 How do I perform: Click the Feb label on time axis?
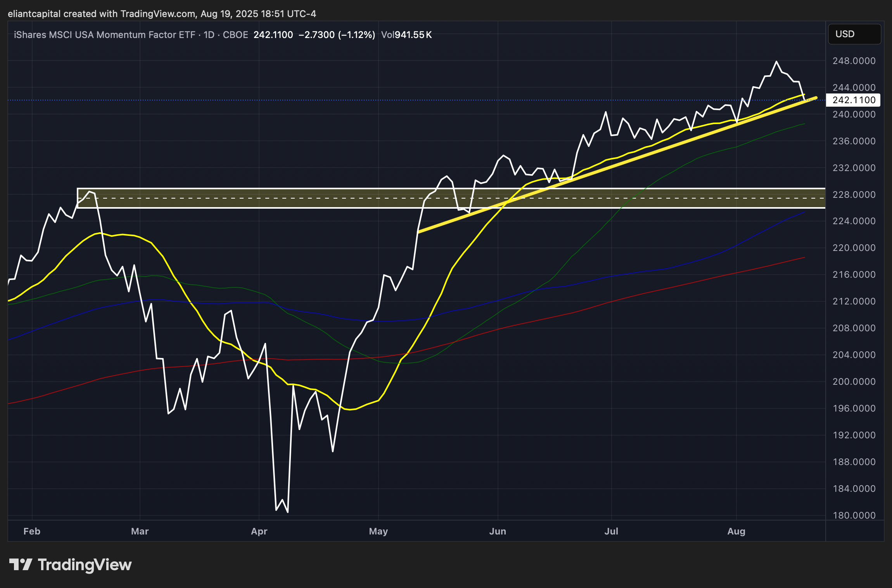pos(32,531)
